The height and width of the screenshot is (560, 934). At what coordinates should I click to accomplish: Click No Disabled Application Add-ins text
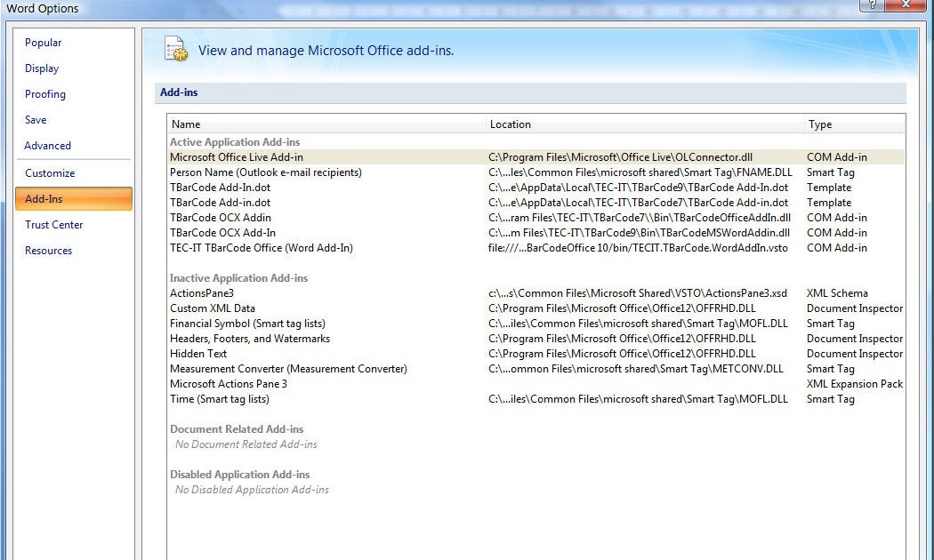(x=252, y=490)
